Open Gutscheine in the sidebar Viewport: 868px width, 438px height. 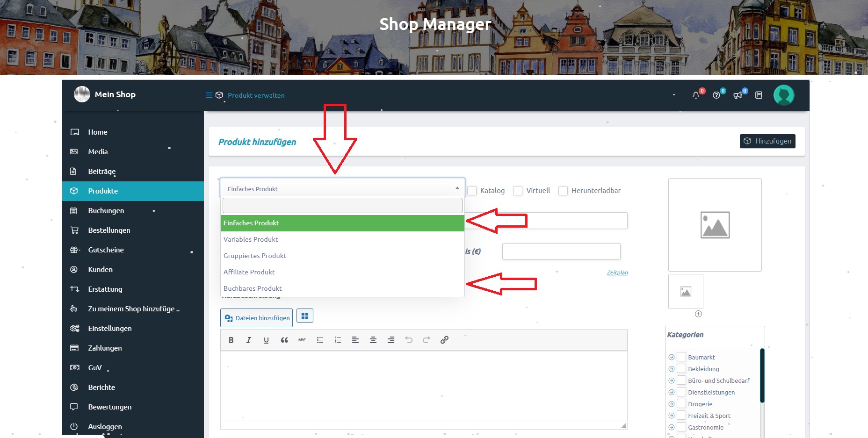(x=133, y=250)
